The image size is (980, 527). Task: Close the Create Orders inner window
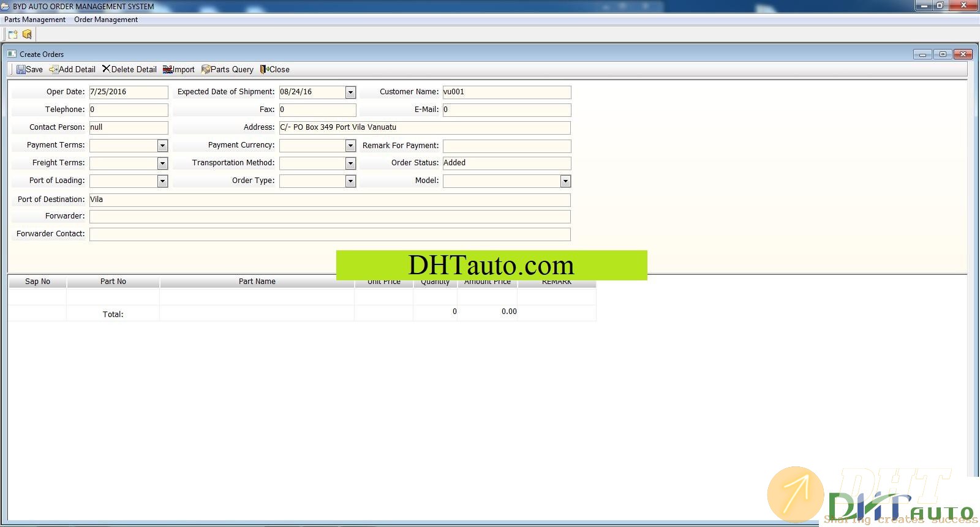963,54
